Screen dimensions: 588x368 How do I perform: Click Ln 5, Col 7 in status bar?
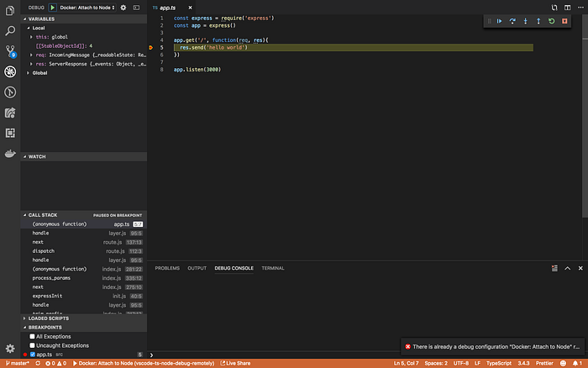tap(406, 363)
